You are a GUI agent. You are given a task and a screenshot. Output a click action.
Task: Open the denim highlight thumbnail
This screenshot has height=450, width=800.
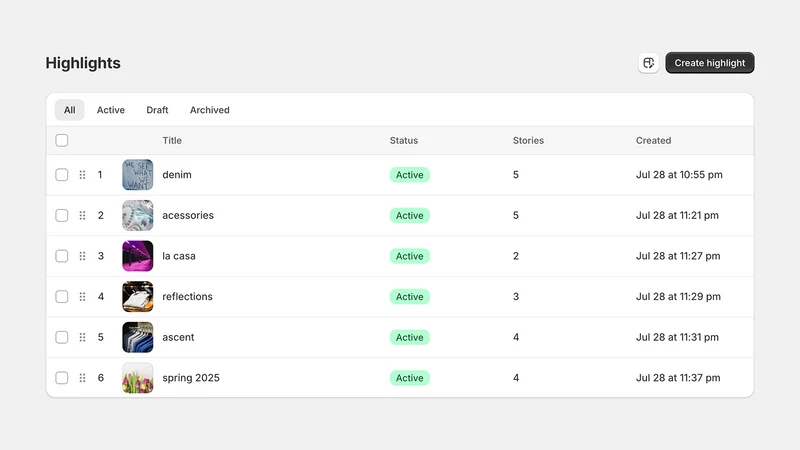[x=138, y=174]
